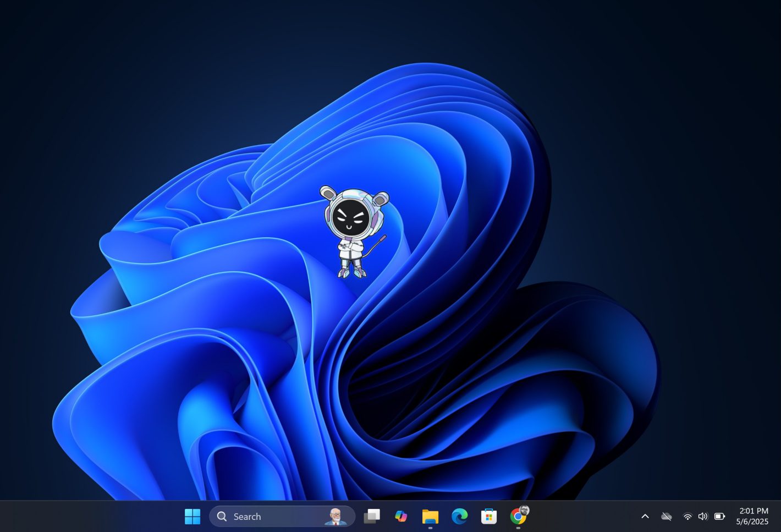Screen dimensions: 781x532
Task: Click the 5/6/2025 date text
Action: 752,522
